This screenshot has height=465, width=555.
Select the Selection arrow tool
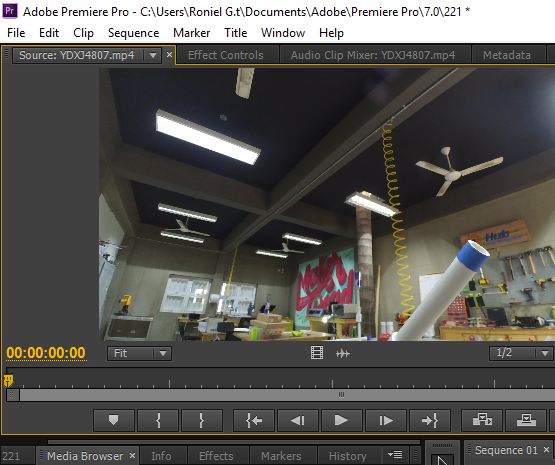coord(442,460)
